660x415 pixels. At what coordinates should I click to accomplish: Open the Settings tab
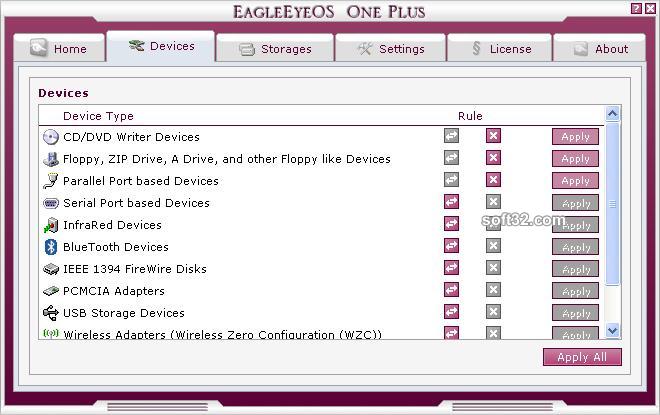coord(390,49)
